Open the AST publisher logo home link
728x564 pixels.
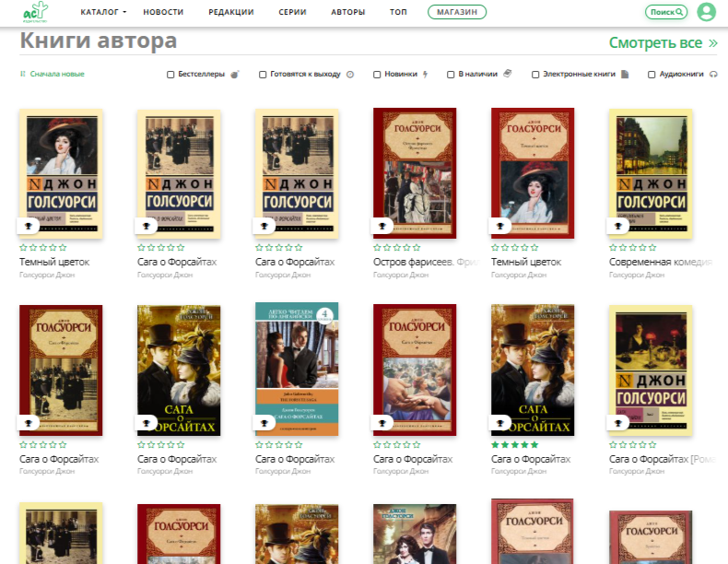point(35,12)
